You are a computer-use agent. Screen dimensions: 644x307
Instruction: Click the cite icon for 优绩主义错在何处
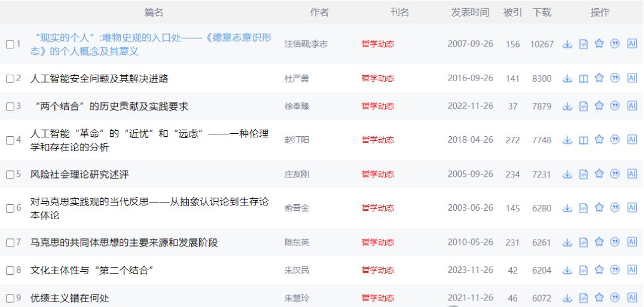[x=614, y=297]
